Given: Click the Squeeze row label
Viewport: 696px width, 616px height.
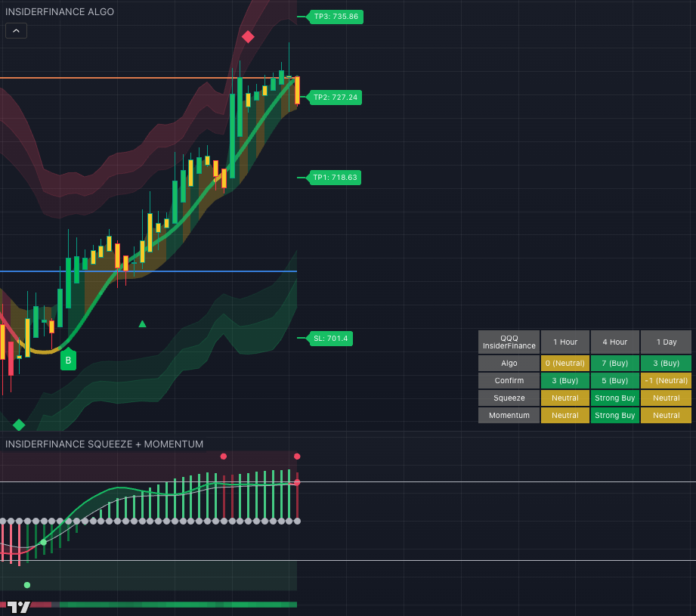Looking at the screenshot, I should point(509,398).
